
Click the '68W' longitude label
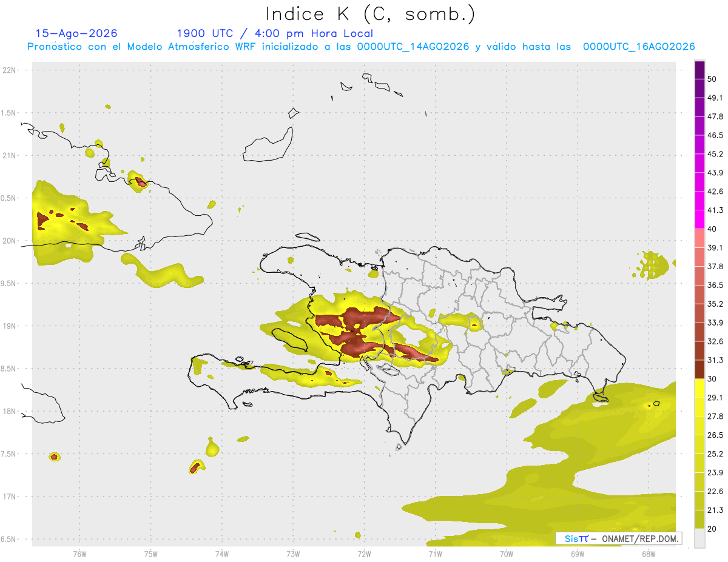coord(649,554)
